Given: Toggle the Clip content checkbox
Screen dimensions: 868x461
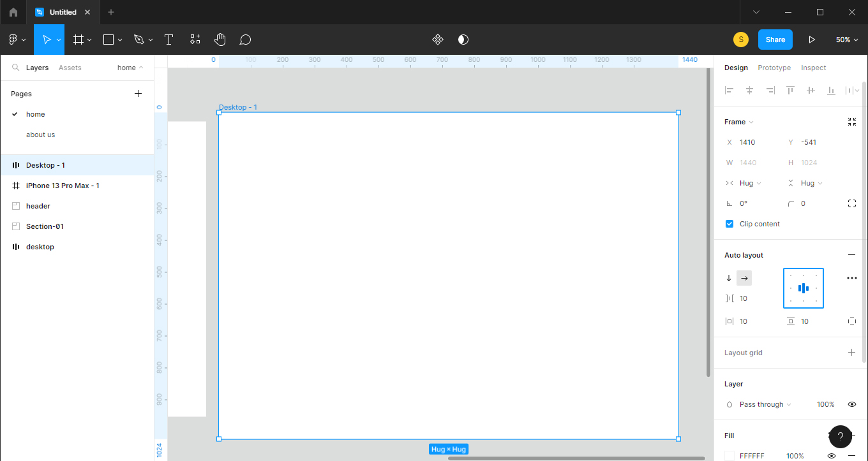Looking at the screenshot, I should [729, 224].
